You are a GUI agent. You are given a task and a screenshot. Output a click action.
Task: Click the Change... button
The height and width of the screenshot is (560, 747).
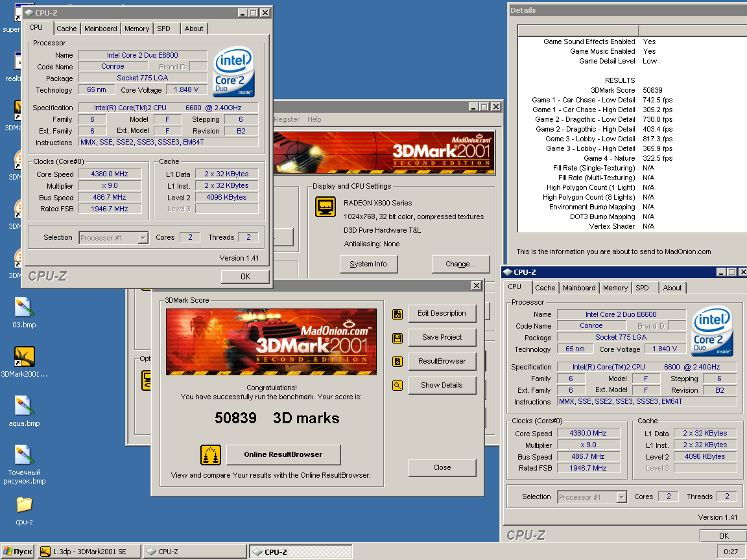[x=460, y=264]
